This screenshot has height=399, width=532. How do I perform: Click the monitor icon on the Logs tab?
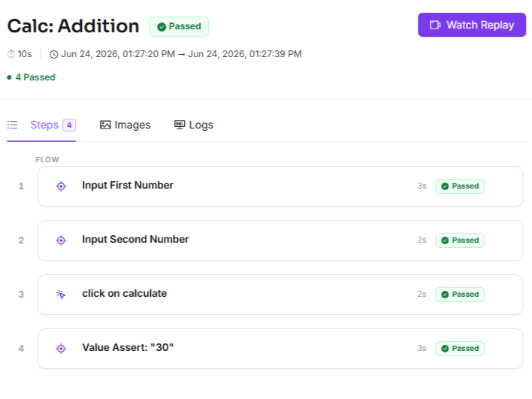[180, 125]
